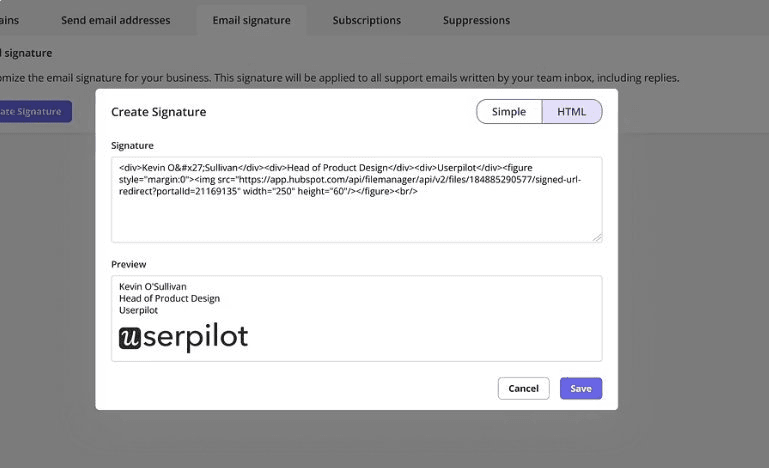This screenshot has height=468, width=769.
Task: Click the Preview section label
Action: [128, 264]
